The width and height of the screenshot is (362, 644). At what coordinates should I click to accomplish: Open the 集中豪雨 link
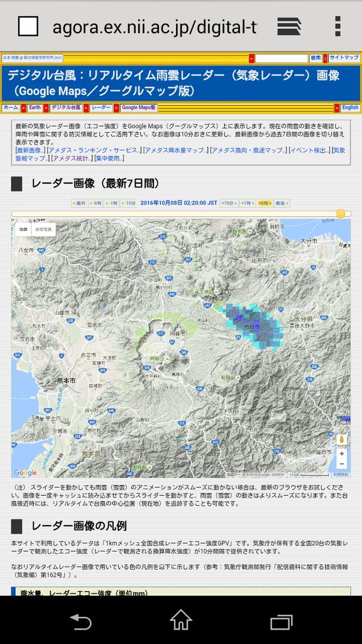coord(109,158)
